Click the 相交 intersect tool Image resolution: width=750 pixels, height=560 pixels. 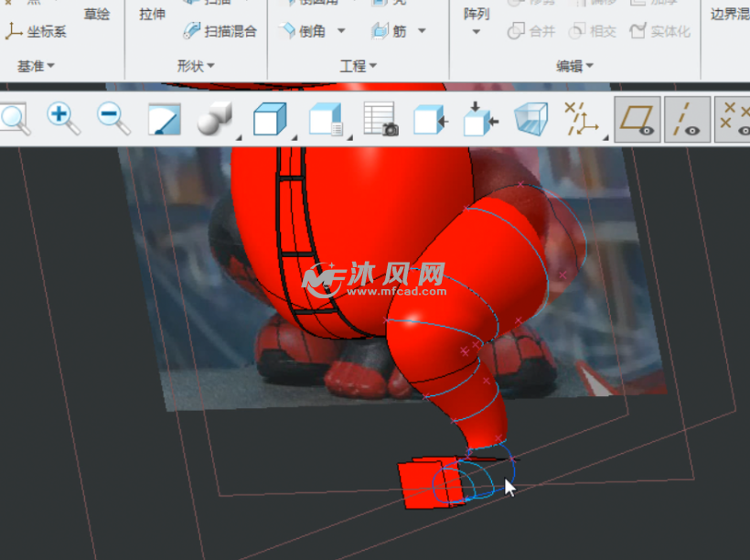592,32
